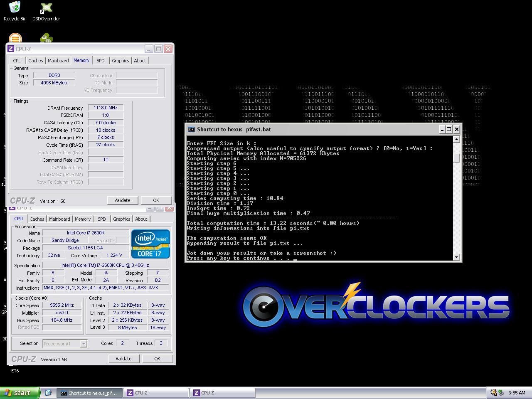532x399 pixels.
Task: Click the Core Speed 5555.2 MHz value
Action: pos(62,305)
